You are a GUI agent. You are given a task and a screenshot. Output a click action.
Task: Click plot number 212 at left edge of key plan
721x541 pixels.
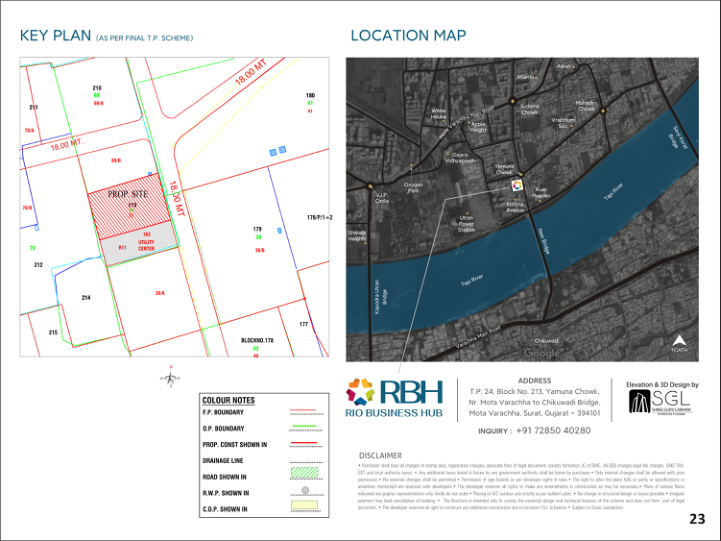coord(38,265)
